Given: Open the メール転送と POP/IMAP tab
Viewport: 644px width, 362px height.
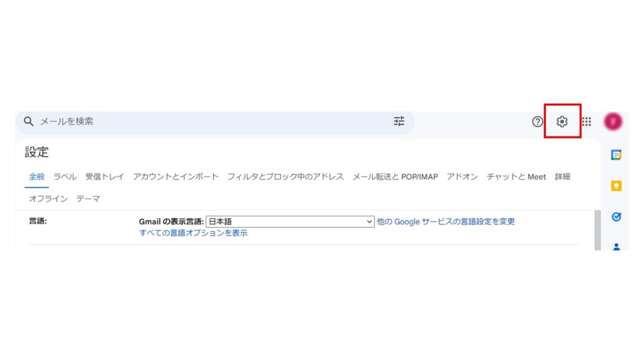Looking at the screenshot, I should [x=395, y=177].
